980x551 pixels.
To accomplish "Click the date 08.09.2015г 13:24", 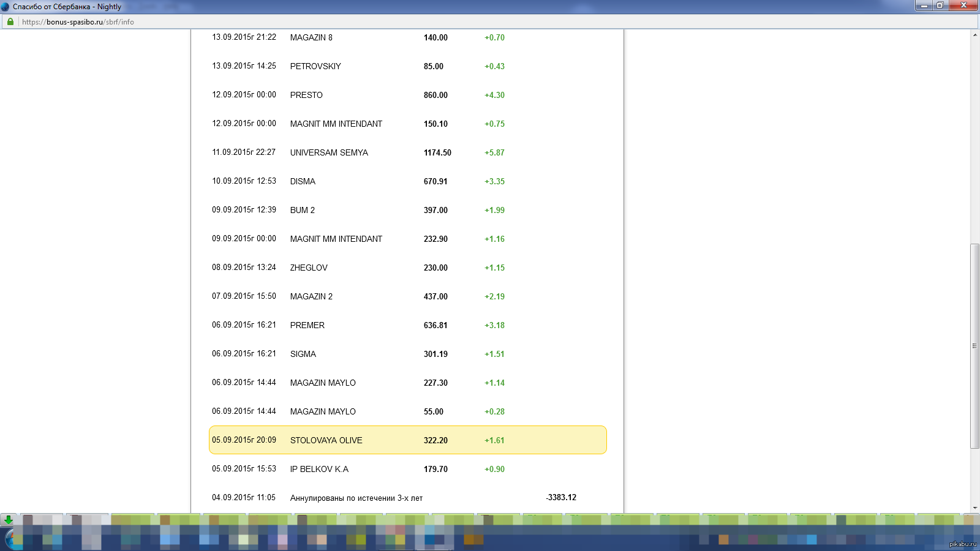I will pyautogui.click(x=244, y=267).
